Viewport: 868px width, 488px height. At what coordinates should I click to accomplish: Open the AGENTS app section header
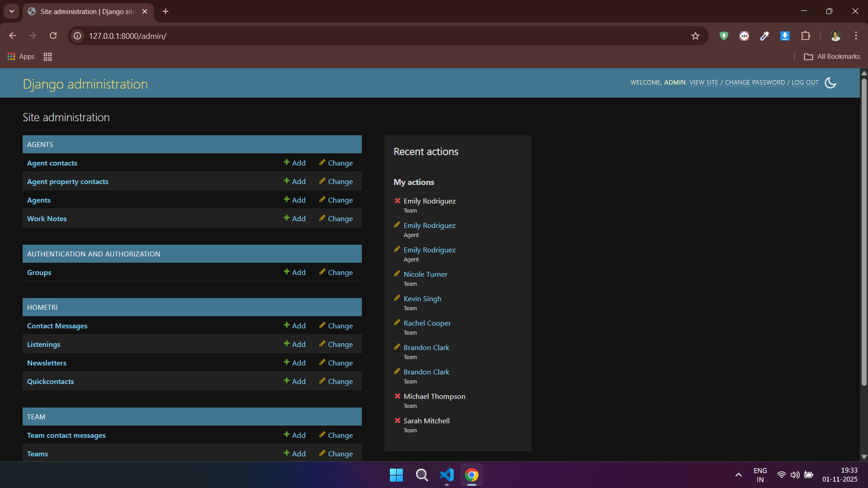40,144
